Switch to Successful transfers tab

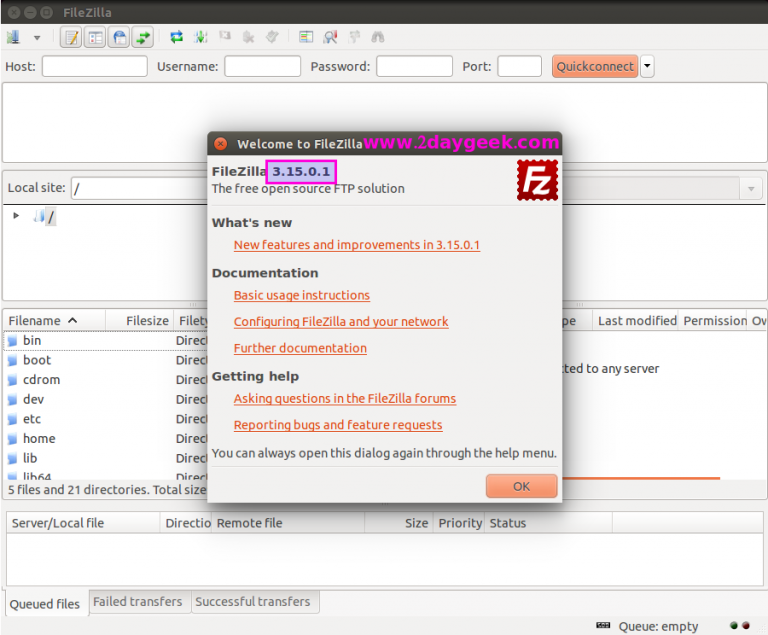[x=253, y=602]
